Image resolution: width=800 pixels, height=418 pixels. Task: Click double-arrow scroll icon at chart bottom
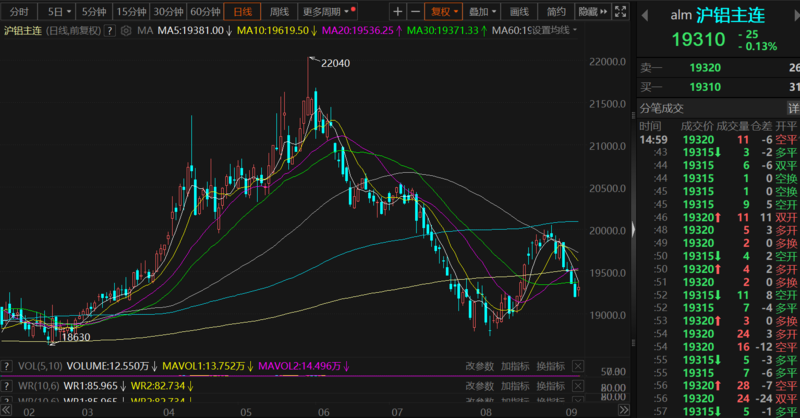624,409
